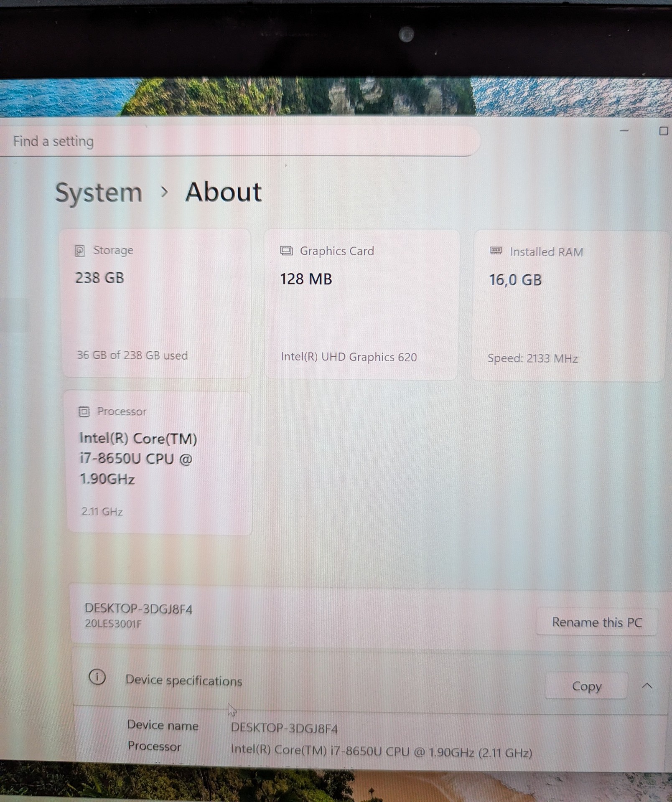Collapse the Device specifications section
The height and width of the screenshot is (802, 672).
(x=647, y=685)
